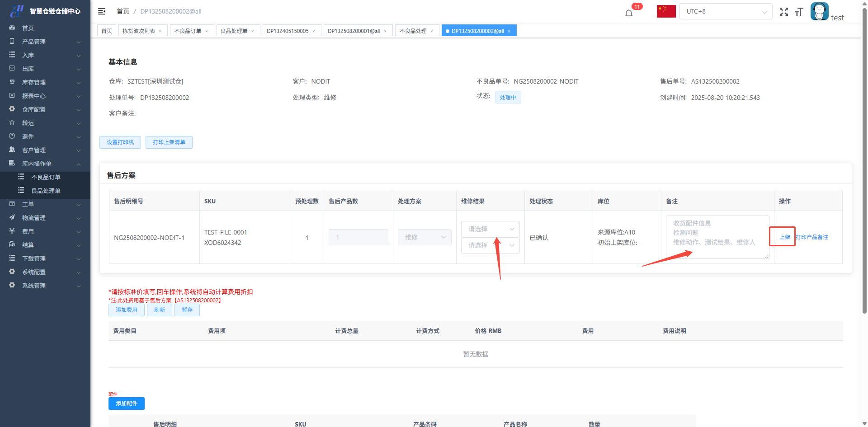Open the second 维修结果 请选择 dropdown
This screenshot has height=427, width=868.
pos(490,245)
